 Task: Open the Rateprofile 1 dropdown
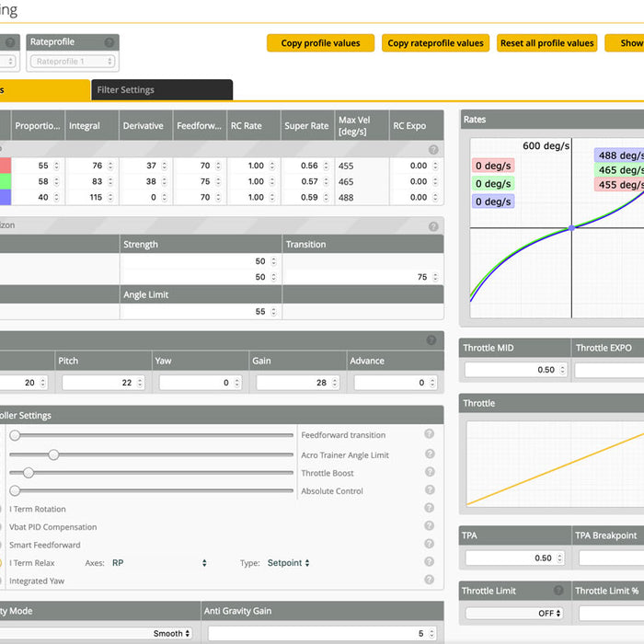click(74, 62)
